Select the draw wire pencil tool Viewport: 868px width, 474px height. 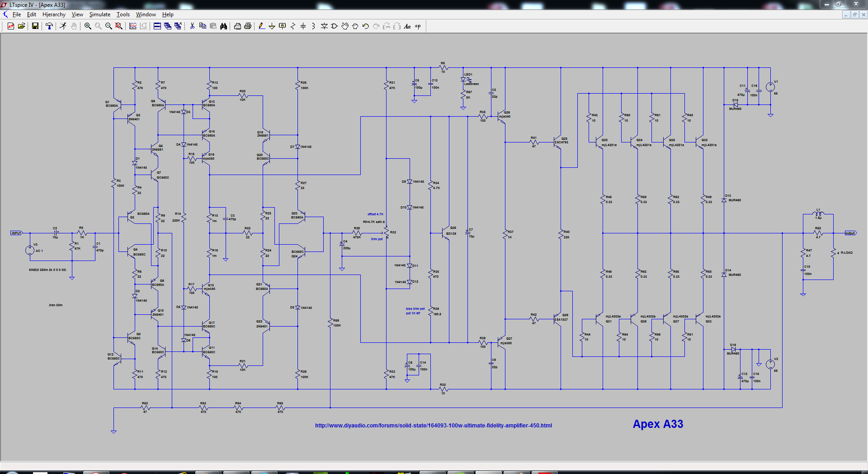[x=261, y=26]
